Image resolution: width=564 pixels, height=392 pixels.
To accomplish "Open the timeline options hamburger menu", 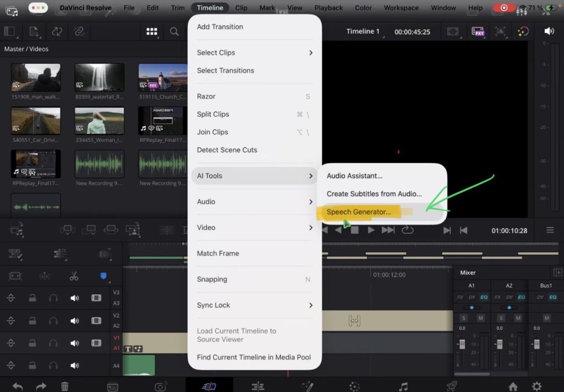I will pyautogui.click(x=550, y=230).
